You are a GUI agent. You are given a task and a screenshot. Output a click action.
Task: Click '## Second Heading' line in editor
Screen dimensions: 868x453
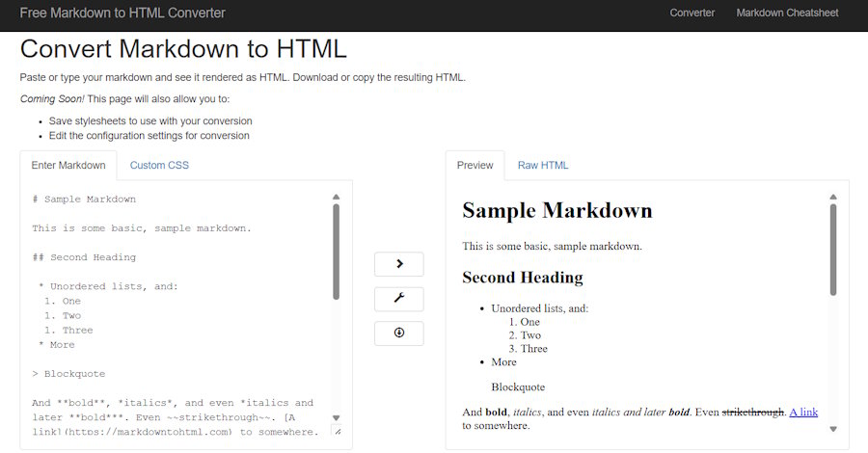(x=84, y=257)
